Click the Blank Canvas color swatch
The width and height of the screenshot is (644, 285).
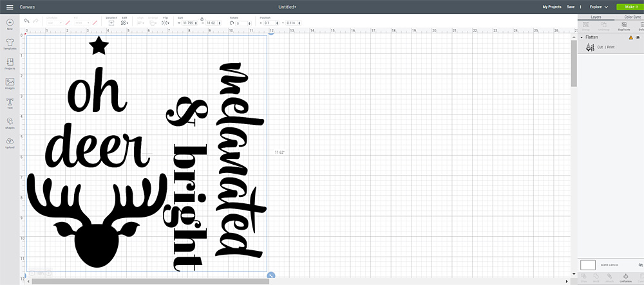[588, 265]
